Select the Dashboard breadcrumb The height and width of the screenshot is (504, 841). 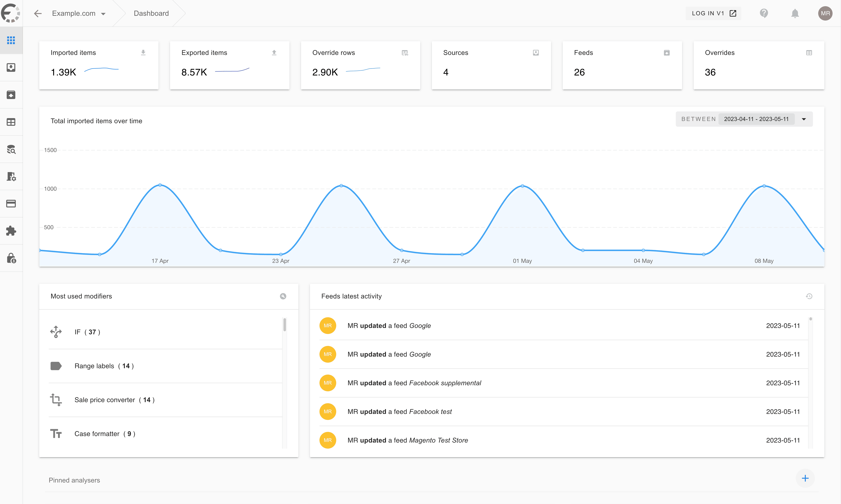(151, 14)
